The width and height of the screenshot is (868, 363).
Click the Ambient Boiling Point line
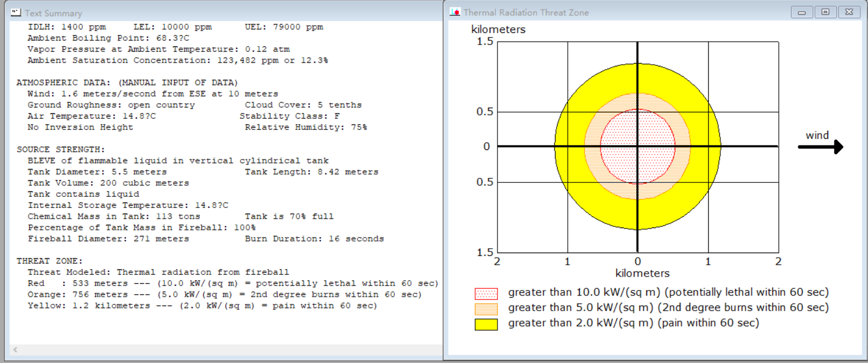point(109,38)
